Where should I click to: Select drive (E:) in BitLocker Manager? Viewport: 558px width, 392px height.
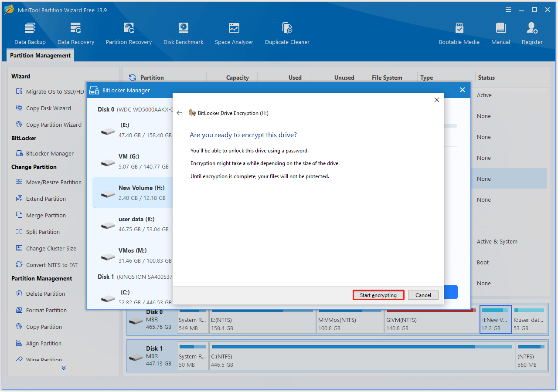[x=133, y=130]
